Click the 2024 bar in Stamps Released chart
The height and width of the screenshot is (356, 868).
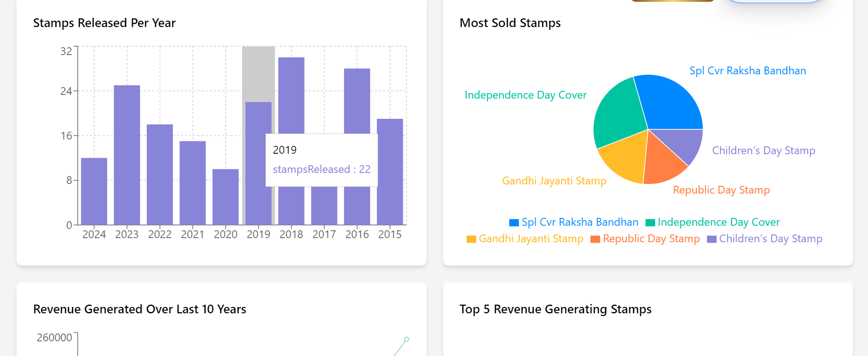coord(94,191)
